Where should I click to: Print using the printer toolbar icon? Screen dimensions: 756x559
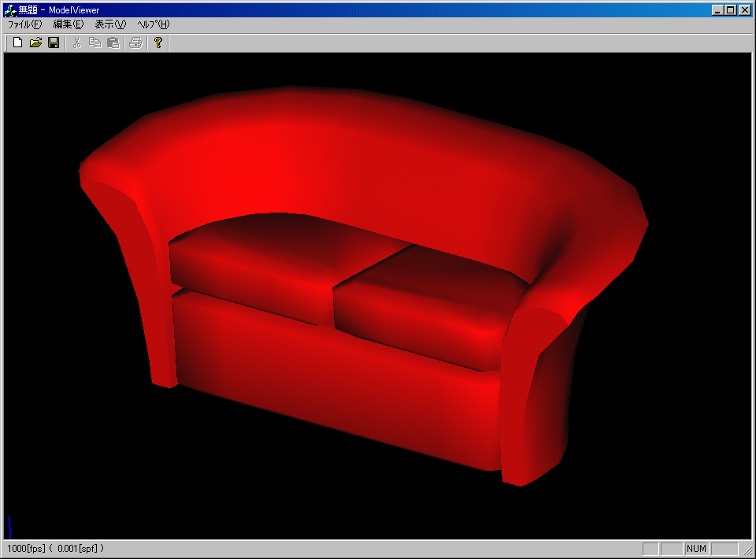point(136,43)
